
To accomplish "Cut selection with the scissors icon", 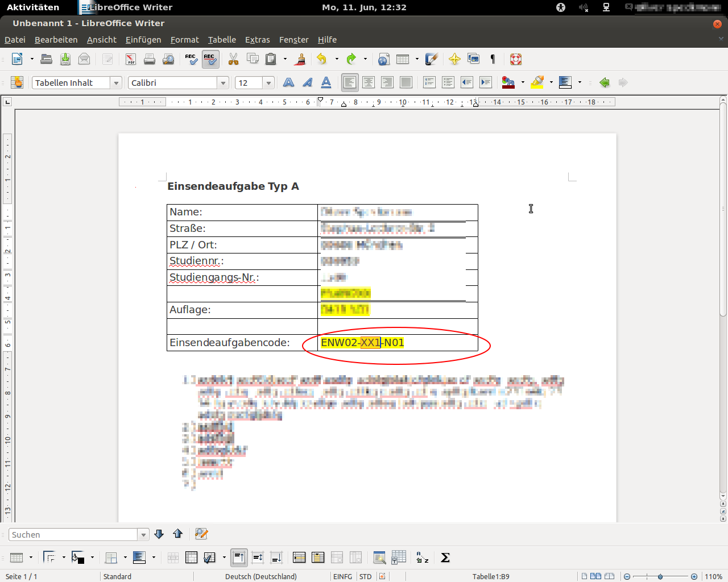I will 233,59.
